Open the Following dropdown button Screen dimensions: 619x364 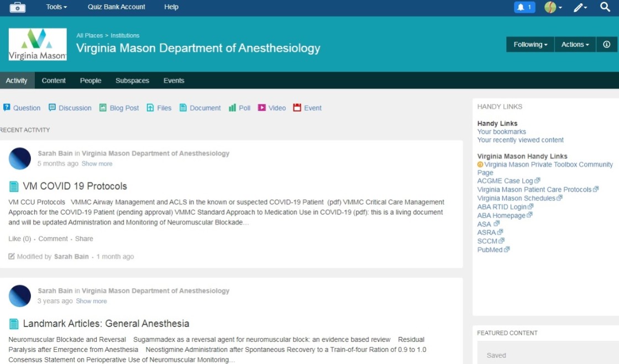pos(530,45)
